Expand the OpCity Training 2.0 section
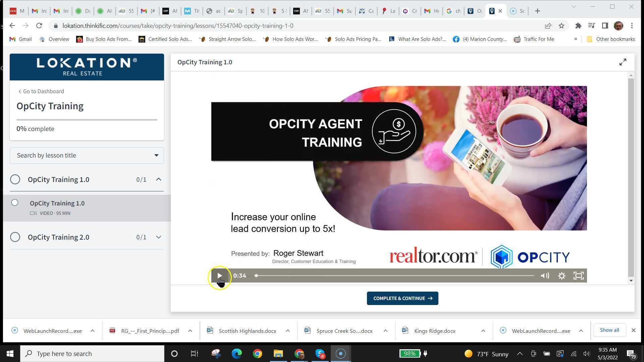This screenshot has height=362, width=644. coord(158,237)
